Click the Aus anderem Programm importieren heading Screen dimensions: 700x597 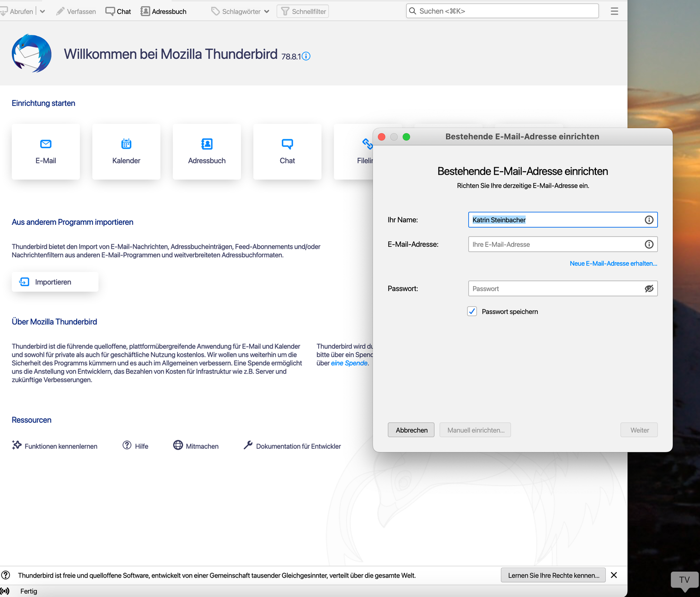[73, 222]
